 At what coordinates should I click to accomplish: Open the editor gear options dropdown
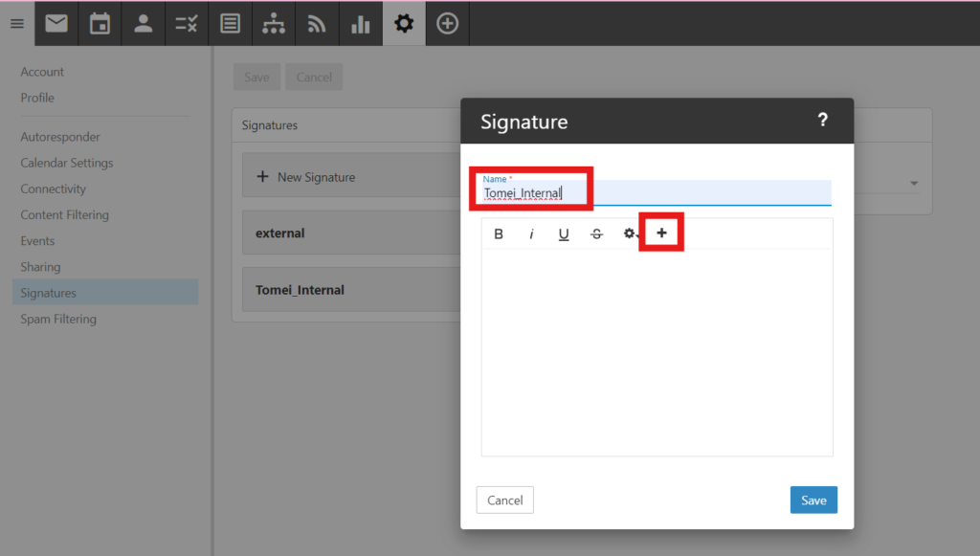pos(630,234)
